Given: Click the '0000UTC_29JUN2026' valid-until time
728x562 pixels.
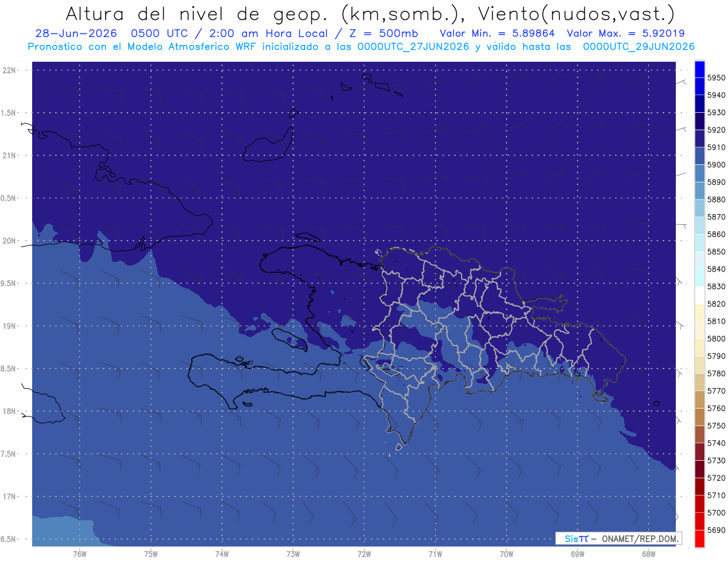Looking at the screenshot, I should click(x=639, y=47).
